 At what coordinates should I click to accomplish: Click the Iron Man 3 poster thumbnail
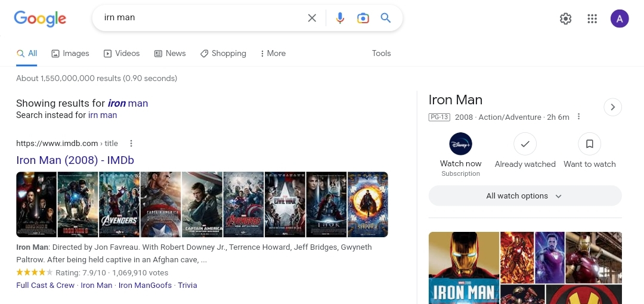click(x=78, y=204)
